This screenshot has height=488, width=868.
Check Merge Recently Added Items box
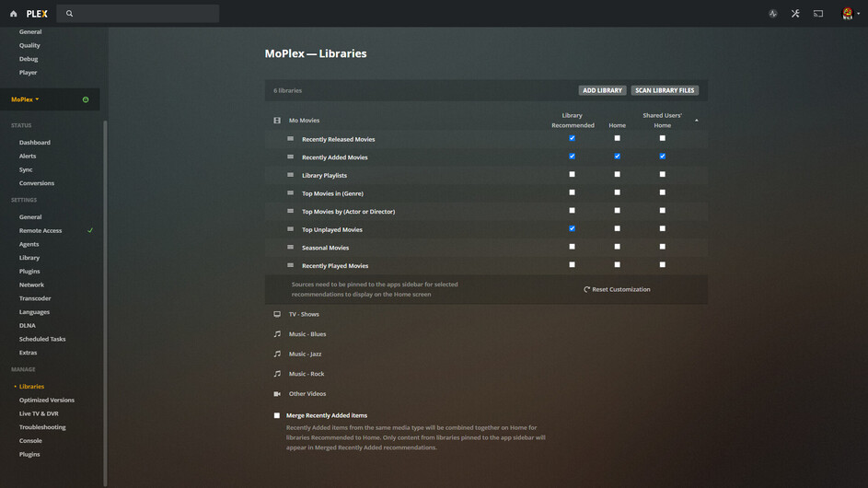pyautogui.click(x=277, y=415)
